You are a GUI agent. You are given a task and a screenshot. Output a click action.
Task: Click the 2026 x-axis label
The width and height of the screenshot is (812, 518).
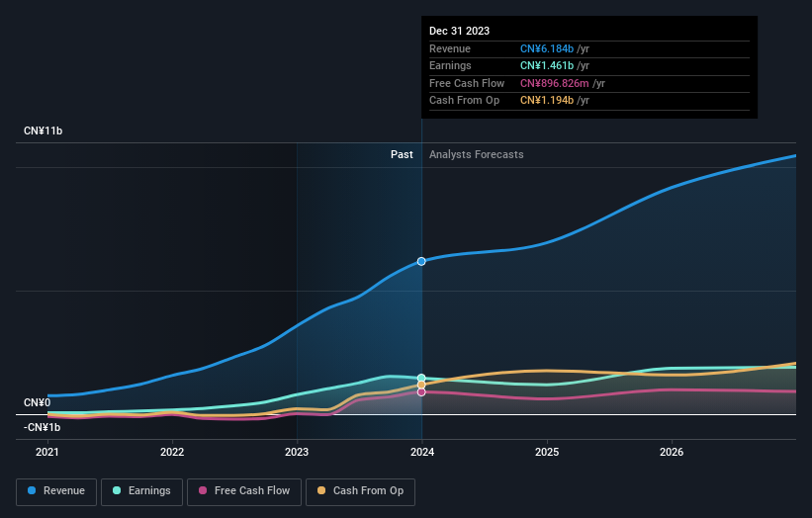tap(672, 452)
